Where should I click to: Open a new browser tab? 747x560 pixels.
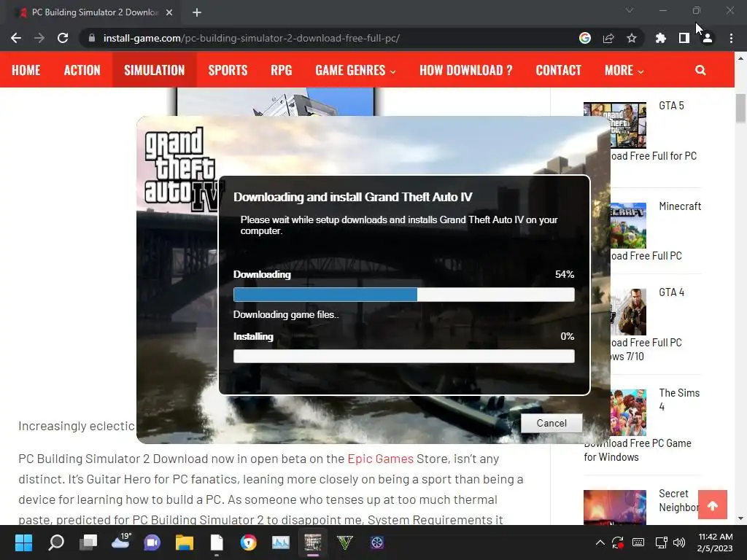click(197, 12)
